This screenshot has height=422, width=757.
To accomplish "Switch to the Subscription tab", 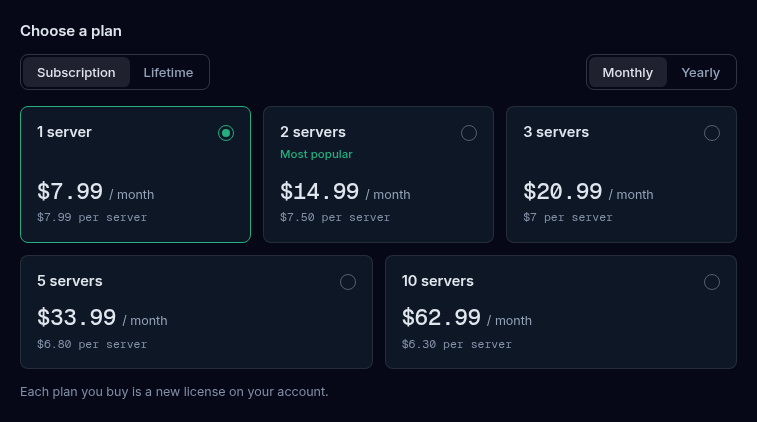I will pyautogui.click(x=76, y=72).
